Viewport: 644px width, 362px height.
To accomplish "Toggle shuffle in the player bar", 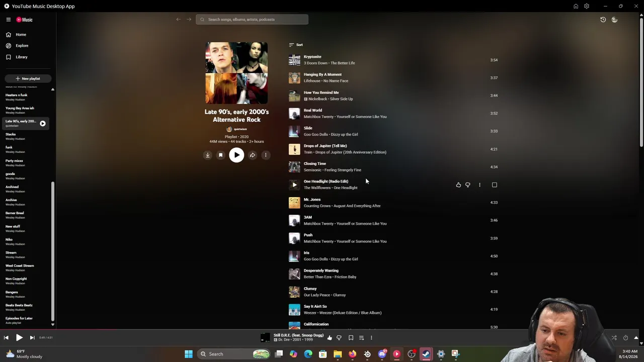I will [x=614, y=338].
